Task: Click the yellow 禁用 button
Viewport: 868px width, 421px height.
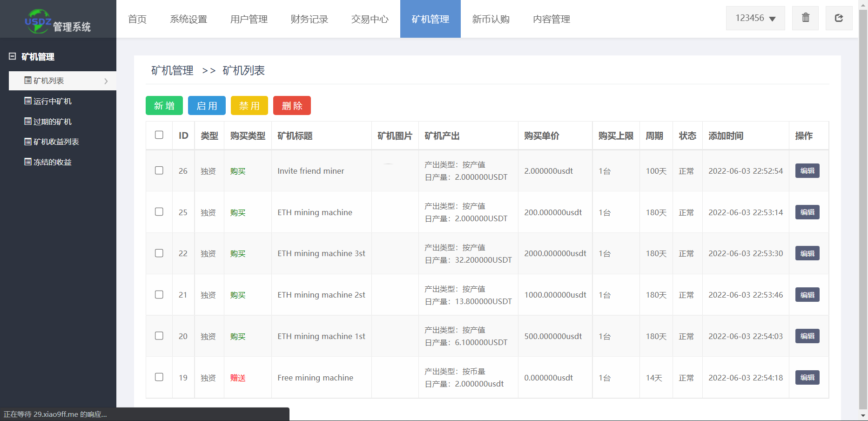Action: (249, 106)
